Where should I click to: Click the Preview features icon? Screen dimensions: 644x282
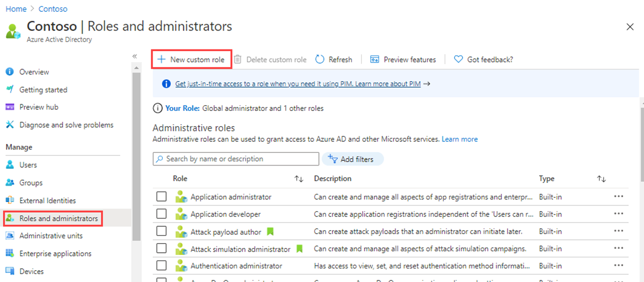374,60
